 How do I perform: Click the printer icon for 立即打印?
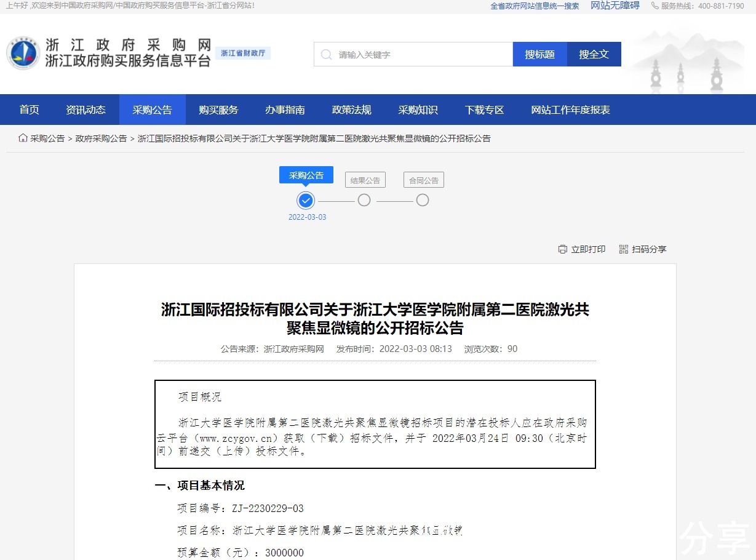pyautogui.click(x=562, y=249)
